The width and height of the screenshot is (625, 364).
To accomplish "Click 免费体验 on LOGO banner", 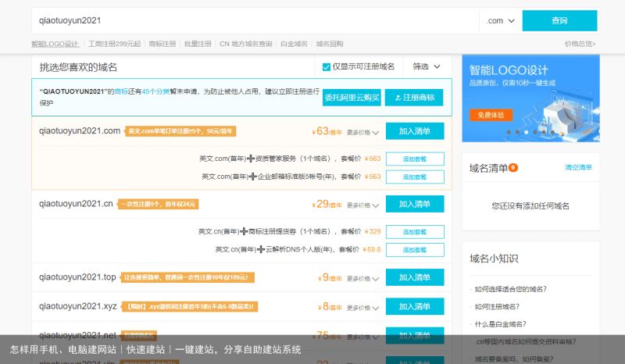I will (x=491, y=116).
